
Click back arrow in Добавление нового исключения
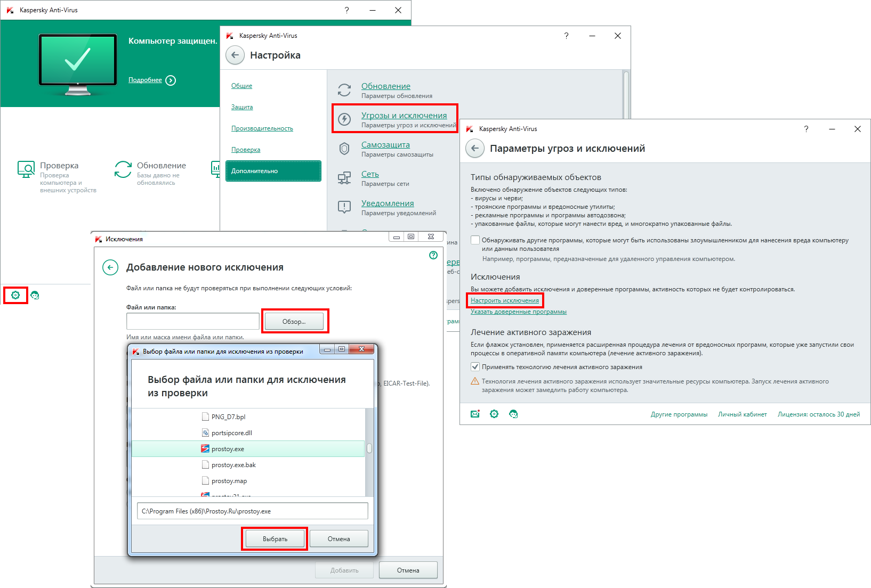110,267
